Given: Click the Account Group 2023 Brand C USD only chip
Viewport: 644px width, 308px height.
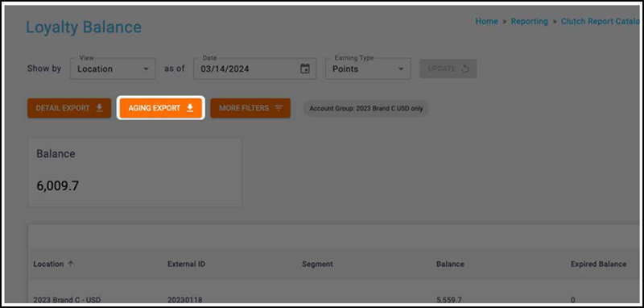Looking at the screenshot, I should pos(366,109).
